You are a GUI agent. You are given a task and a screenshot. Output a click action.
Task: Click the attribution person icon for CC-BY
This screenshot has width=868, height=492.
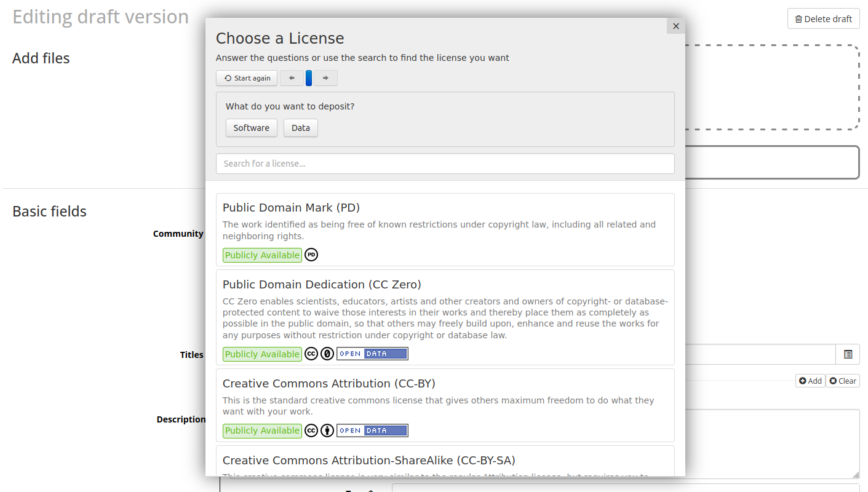(x=327, y=430)
